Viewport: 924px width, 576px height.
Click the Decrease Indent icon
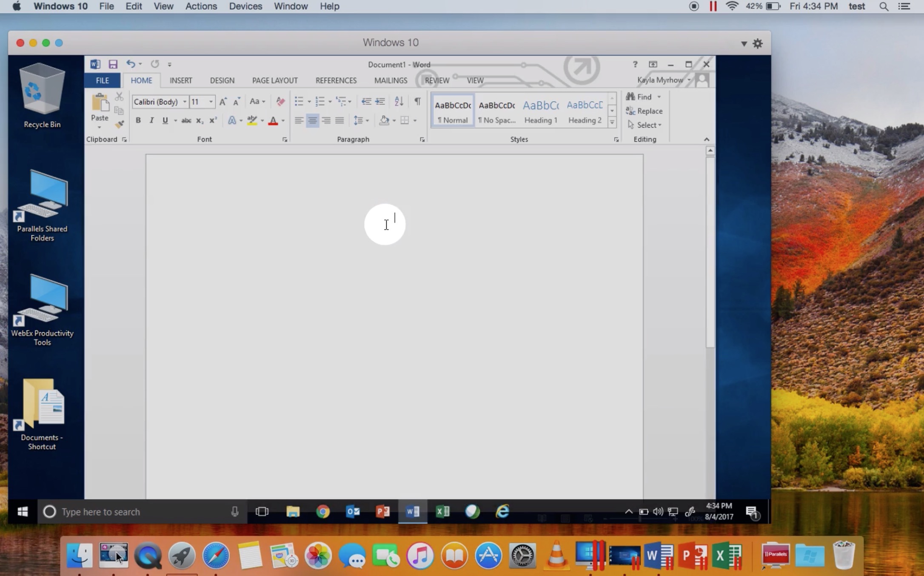(x=366, y=101)
